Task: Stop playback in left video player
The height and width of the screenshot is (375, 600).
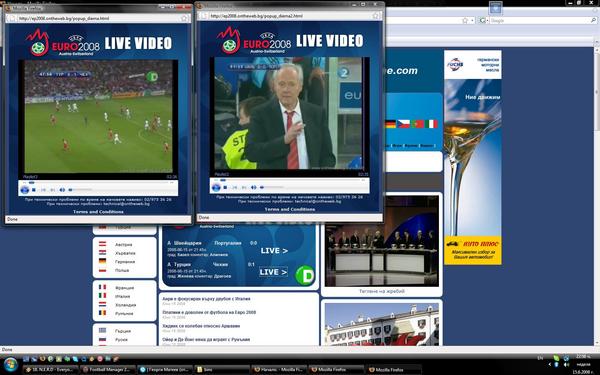Action: (34, 190)
